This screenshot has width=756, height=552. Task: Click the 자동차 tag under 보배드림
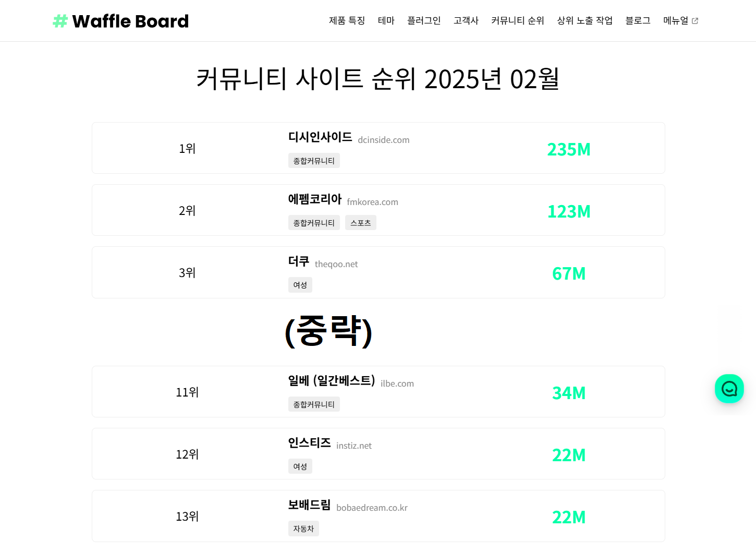click(303, 529)
